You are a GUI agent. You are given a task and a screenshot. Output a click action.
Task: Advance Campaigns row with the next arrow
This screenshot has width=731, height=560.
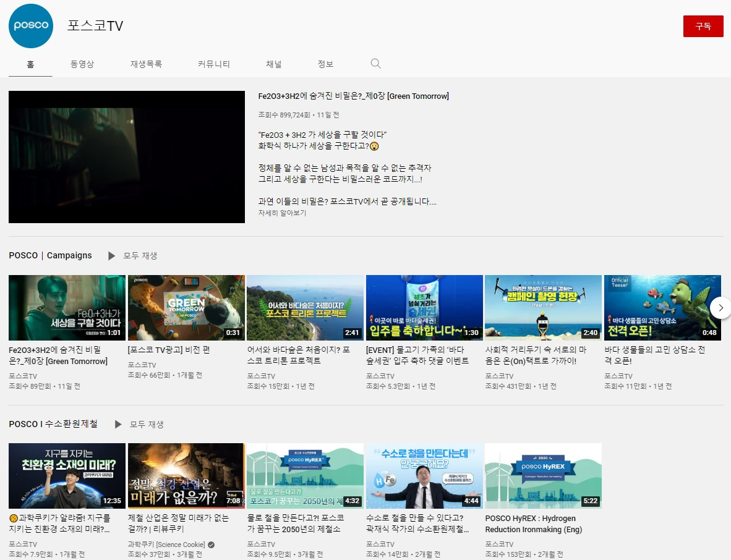720,308
